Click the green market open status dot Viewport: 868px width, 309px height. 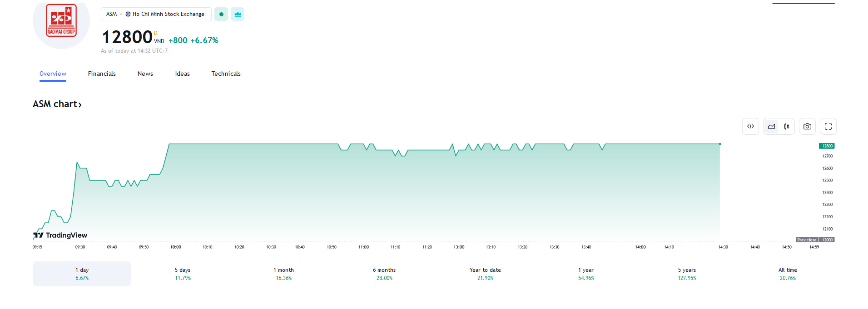tap(221, 14)
